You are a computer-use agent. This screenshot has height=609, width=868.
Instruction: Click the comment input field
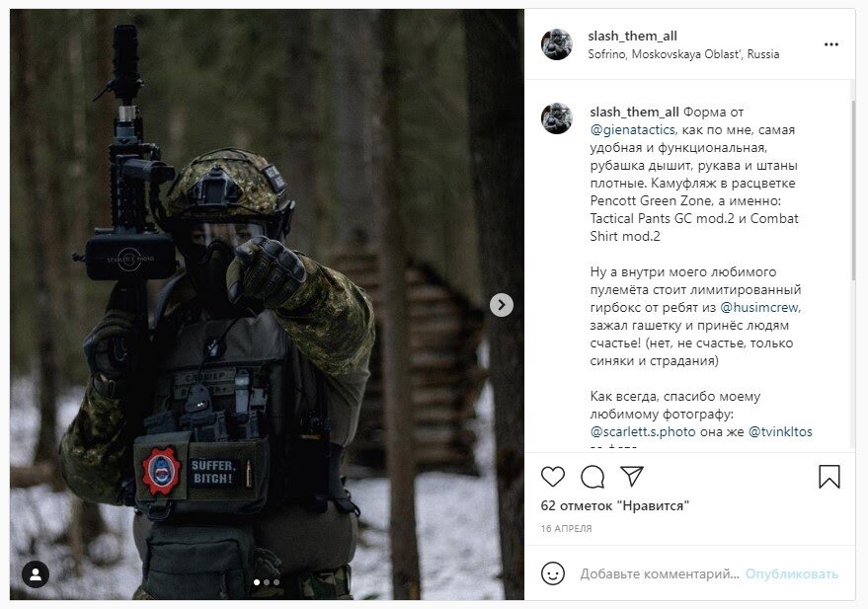point(660,573)
